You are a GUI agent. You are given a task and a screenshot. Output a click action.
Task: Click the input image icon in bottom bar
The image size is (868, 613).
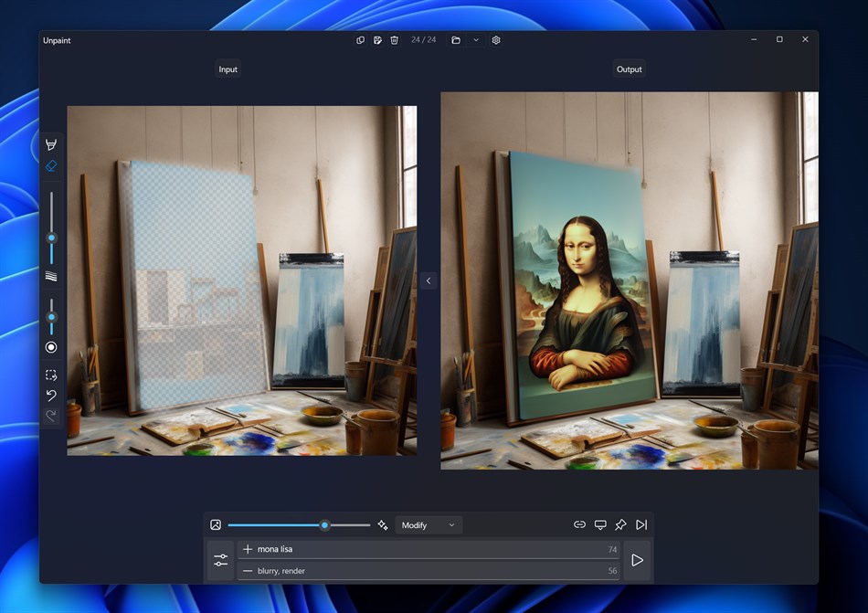216,524
